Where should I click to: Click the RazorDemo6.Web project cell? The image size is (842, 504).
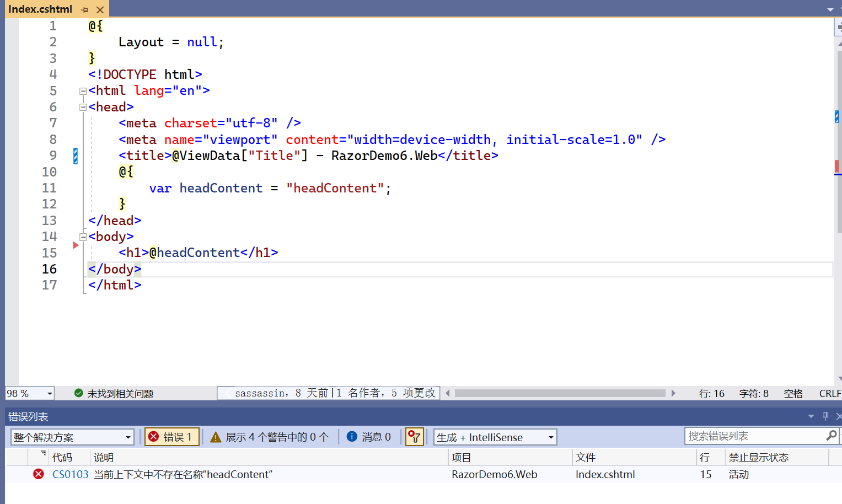495,475
